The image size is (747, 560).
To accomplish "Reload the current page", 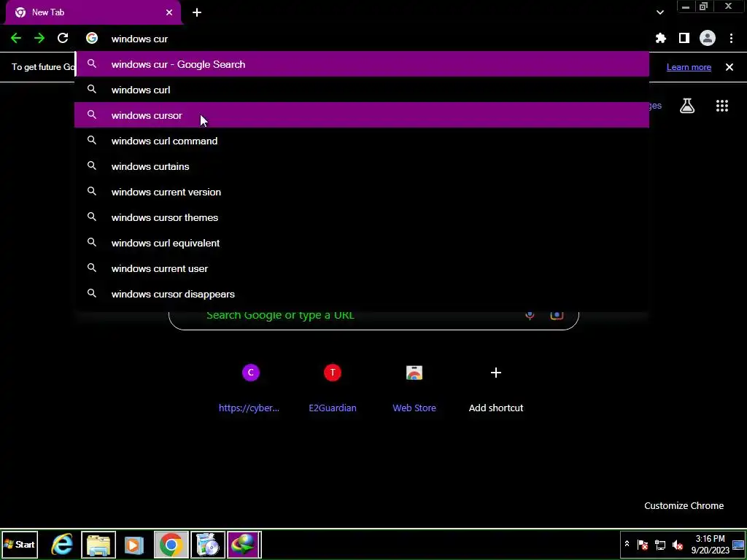I will 63,39.
